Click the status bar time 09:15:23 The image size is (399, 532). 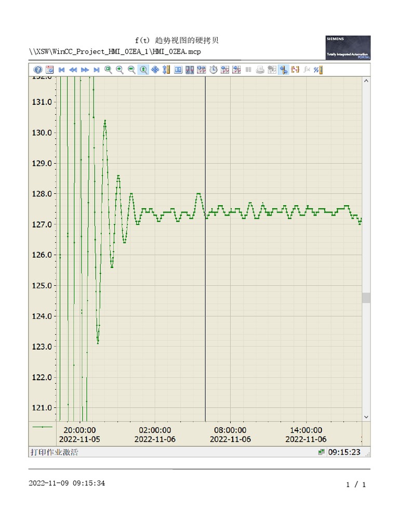pyautogui.click(x=344, y=452)
